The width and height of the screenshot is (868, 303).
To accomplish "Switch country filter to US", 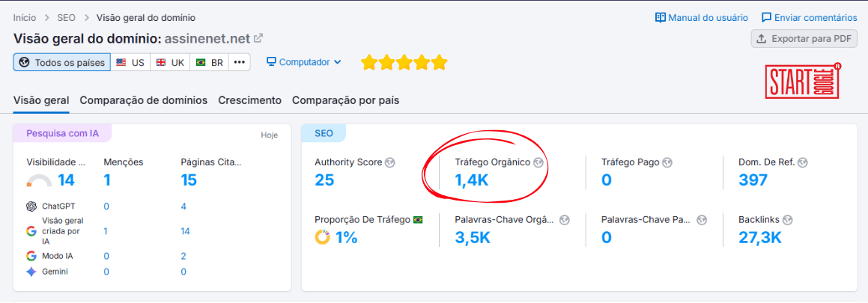I will tap(130, 62).
